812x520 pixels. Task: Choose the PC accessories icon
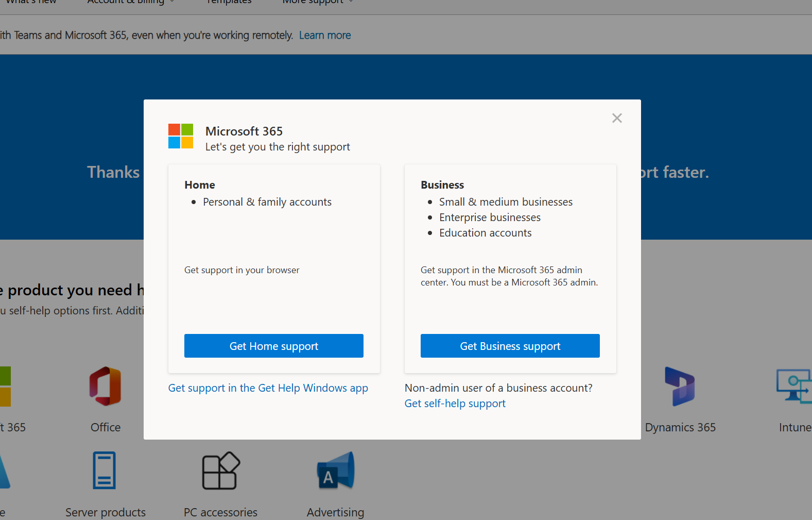coord(221,471)
